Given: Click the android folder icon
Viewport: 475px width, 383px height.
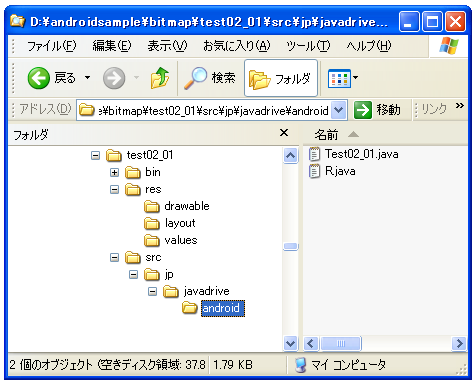Looking at the screenshot, I should point(190,308).
